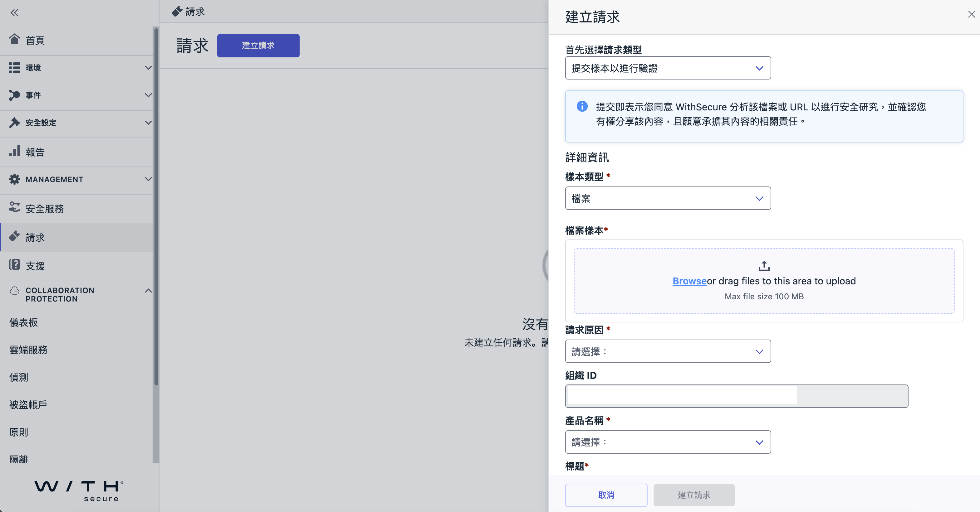Click the gear icon beside MANAGEMENT
980x512 pixels.
click(14, 179)
